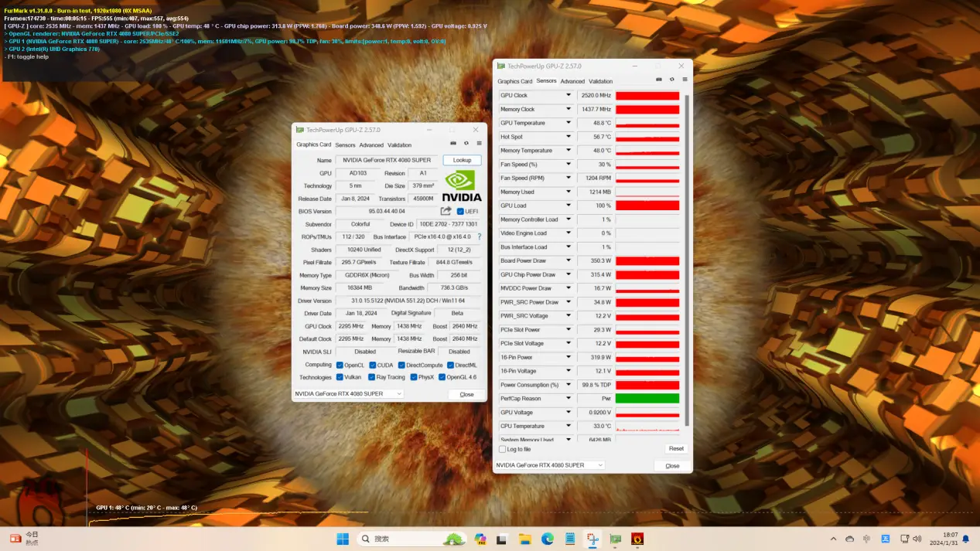Toggle the Ray Tracing checkbox
This screenshot has width=980, height=551.
372,377
